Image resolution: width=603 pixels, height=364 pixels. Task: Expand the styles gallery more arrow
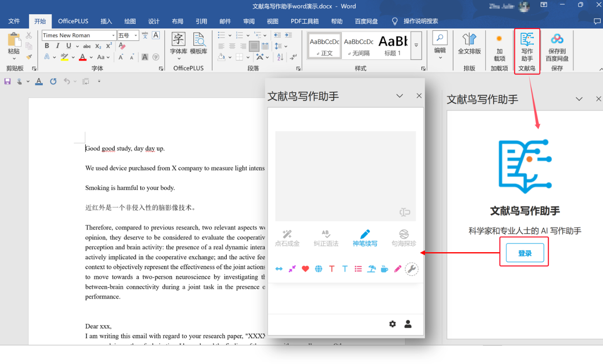416,46
